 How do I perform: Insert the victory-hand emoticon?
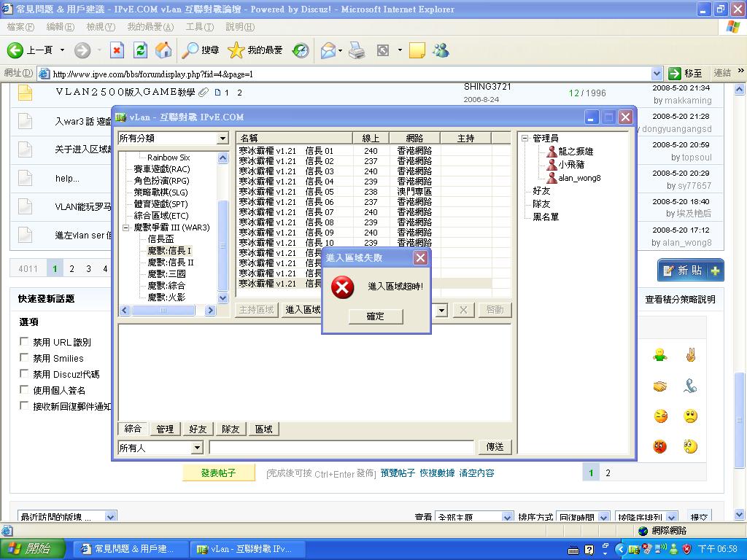click(689, 355)
